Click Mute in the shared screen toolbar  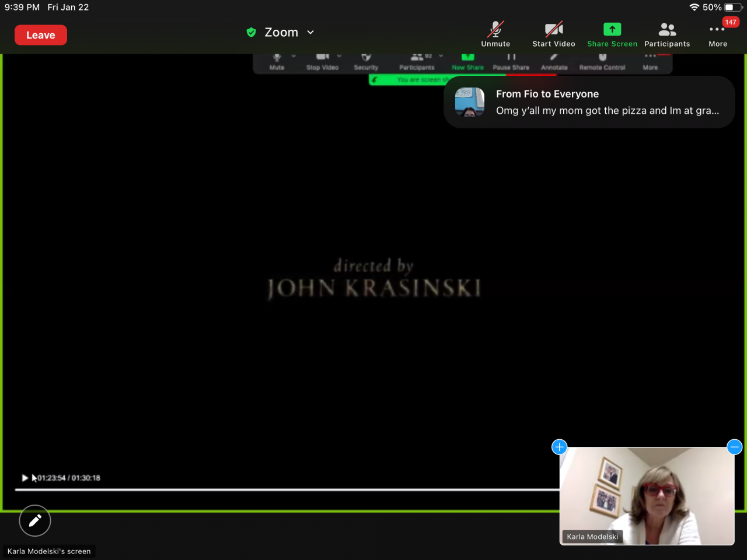[x=277, y=61]
